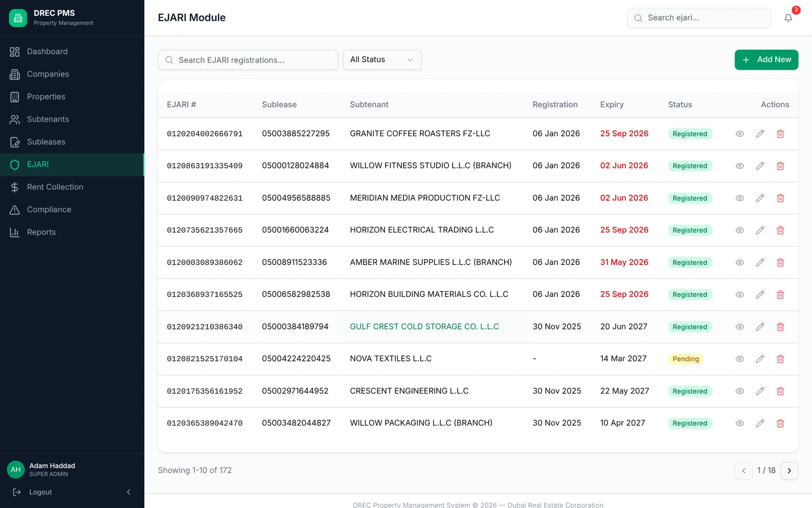Open Rent Collection in the sidebar
812x508 pixels.
(72, 187)
